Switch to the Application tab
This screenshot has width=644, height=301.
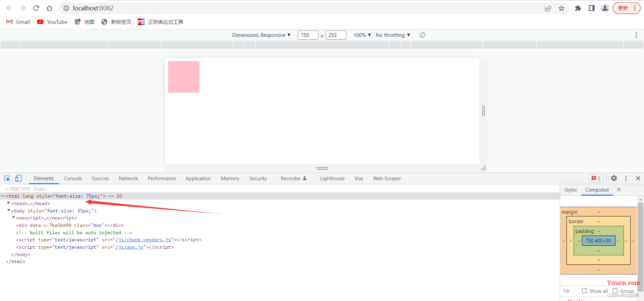198,179
